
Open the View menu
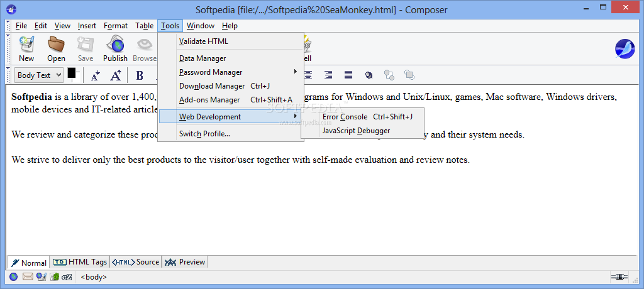click(x=62, y=26)
